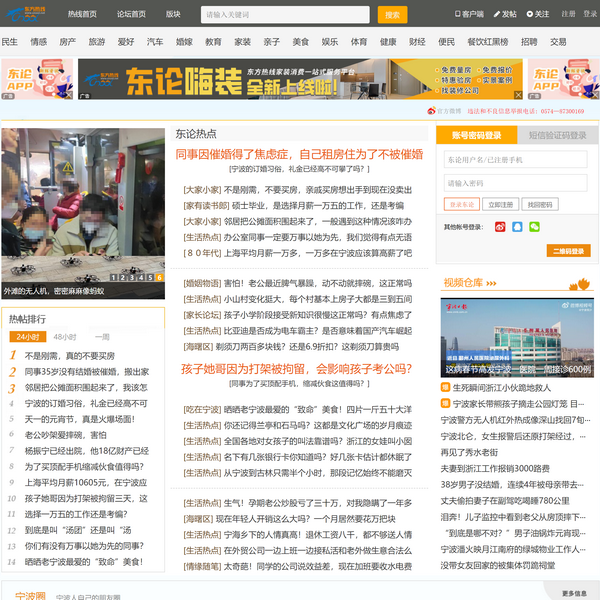Screen dimensions: 600x600
Task: Click the 二维码登录 button
Action: 567,251
